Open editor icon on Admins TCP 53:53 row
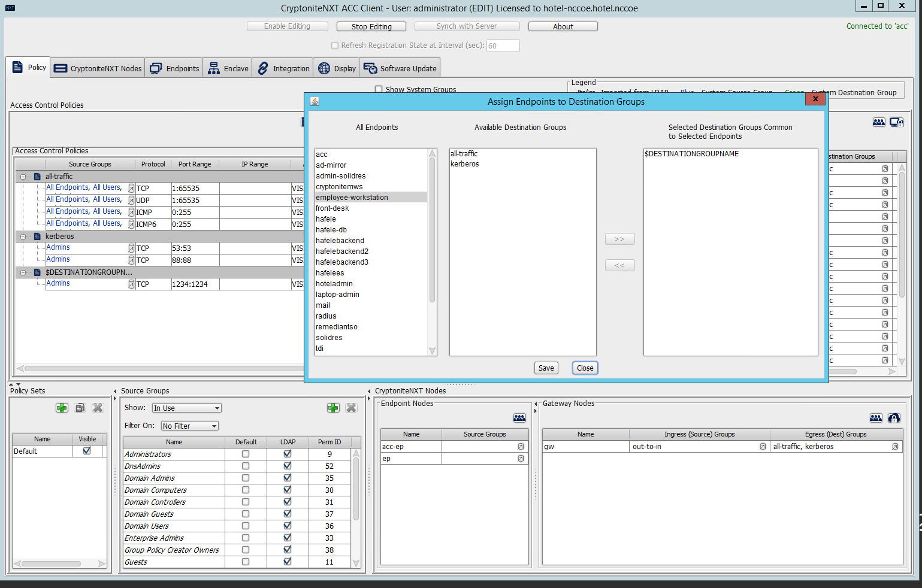 pos(131,248)
